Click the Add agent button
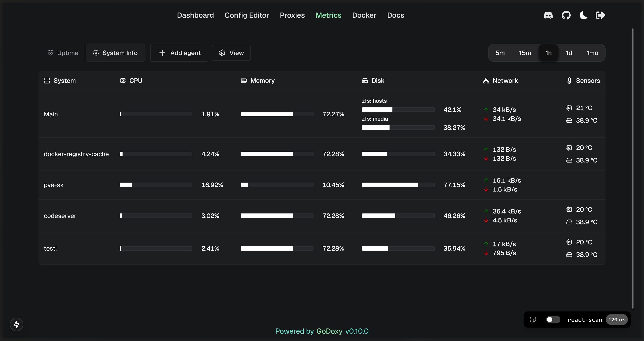Image resolution: width=644 pixels, height=341 pixels. pyautogui.click(x=179, y=53)
